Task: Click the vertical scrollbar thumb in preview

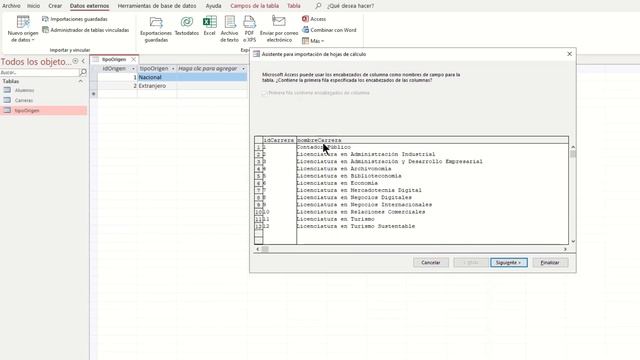Action: (573, 154)
